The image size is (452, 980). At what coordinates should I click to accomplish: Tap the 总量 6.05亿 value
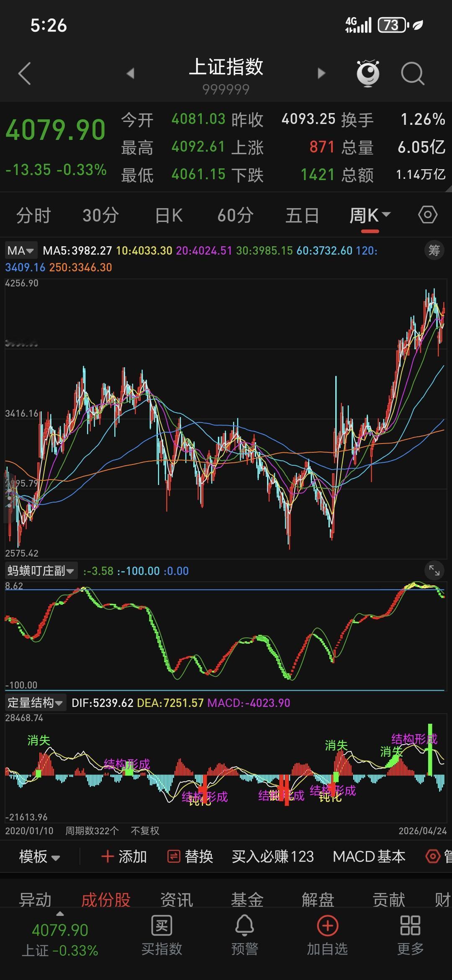click(x=421, y=147)
